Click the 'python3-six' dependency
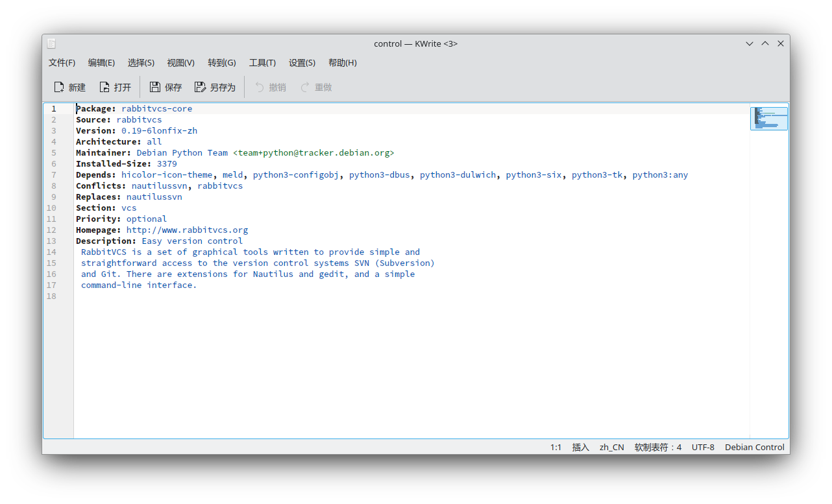 click(x=534, y=175)
